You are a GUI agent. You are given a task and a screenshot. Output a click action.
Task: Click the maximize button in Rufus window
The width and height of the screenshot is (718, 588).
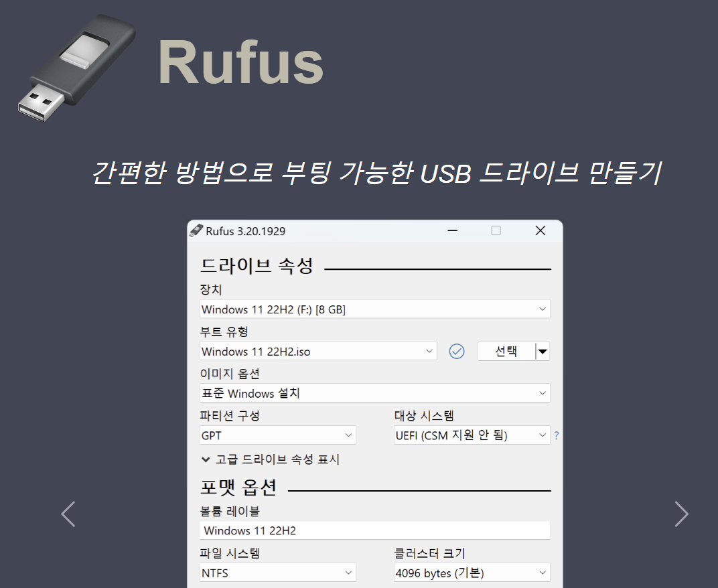coord(496,231)
